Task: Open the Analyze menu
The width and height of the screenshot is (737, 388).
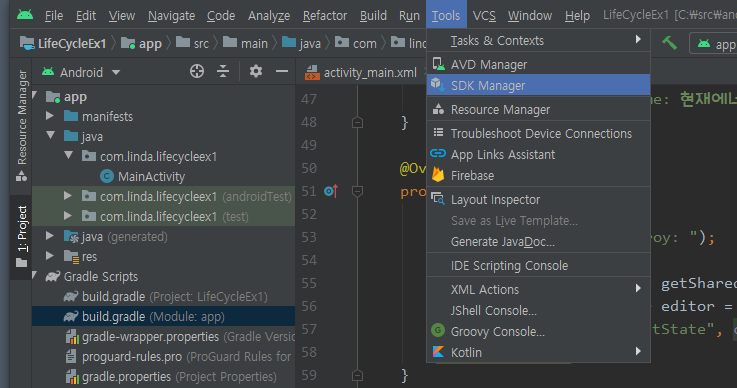Action: pyautogui.click(x=269, y=16)
